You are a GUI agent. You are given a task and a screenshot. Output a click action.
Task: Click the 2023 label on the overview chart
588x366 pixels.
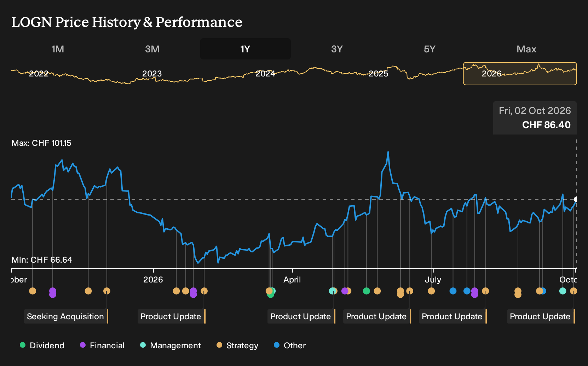(x=152, y=74)
